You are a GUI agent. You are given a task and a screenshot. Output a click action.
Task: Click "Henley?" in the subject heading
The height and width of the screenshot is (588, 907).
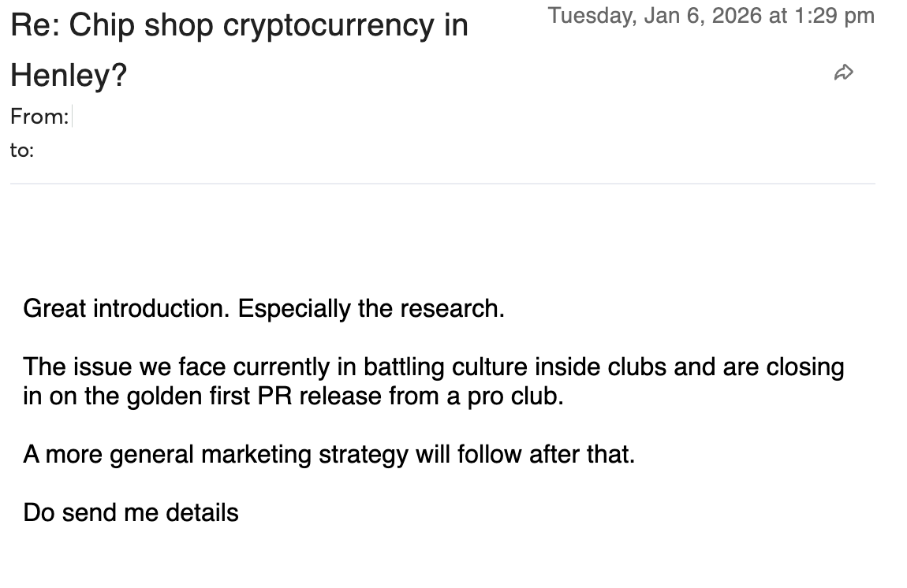tap(69, 76)
